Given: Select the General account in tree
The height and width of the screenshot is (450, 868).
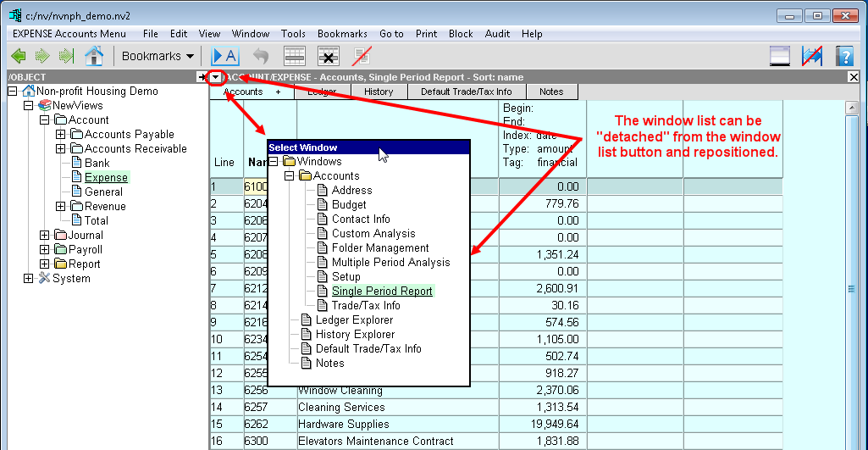Looking at the screenshot, I should pos(103,192).
